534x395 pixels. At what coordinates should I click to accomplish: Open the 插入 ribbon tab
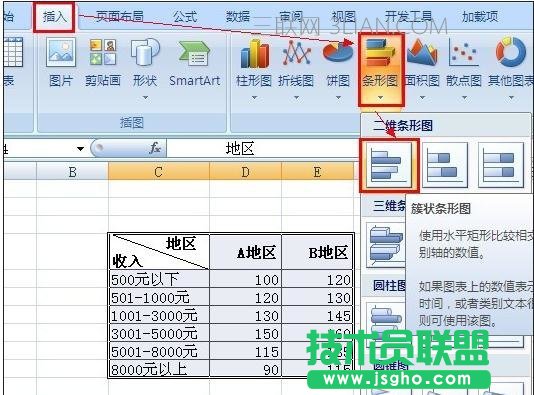tap(54, 16)
